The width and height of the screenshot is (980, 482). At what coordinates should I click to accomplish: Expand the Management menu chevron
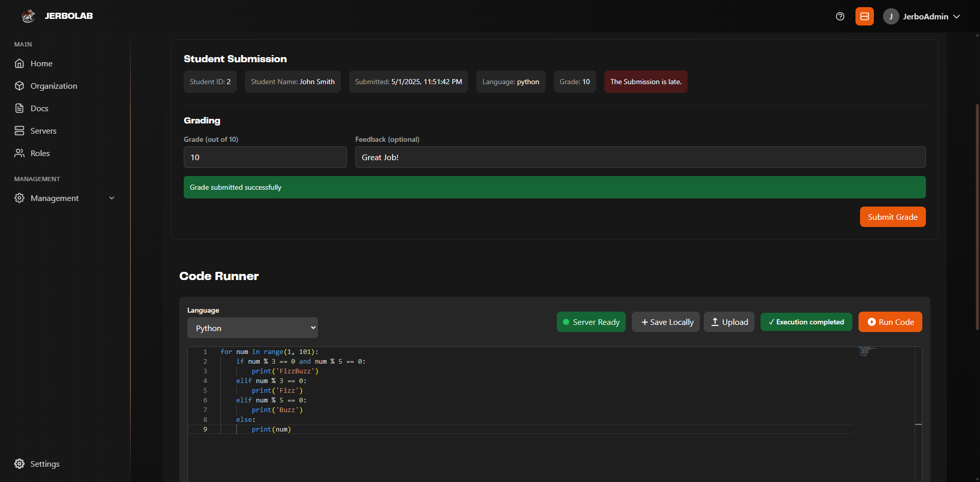(x=112, y=198)
